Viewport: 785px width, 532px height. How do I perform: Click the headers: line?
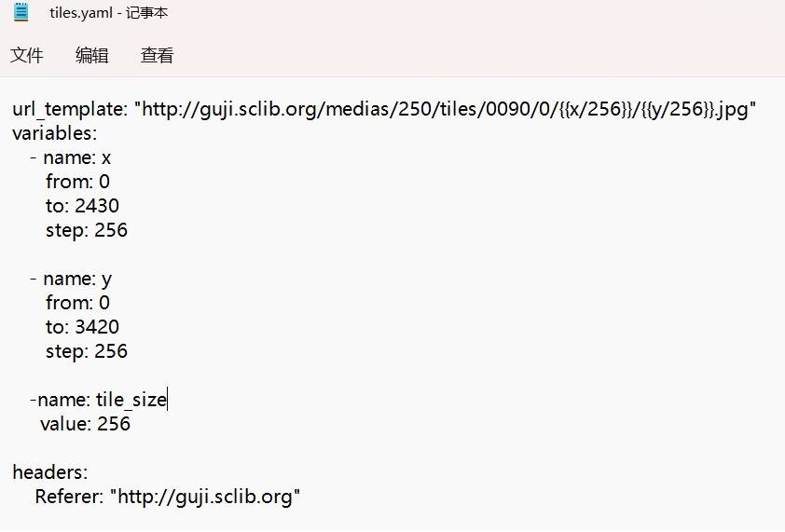(50, 472)
